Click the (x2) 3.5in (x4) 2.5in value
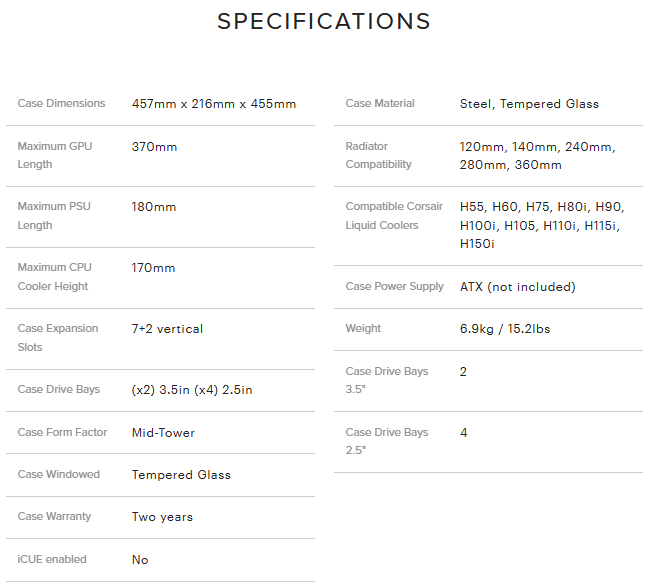 (192, 390)
